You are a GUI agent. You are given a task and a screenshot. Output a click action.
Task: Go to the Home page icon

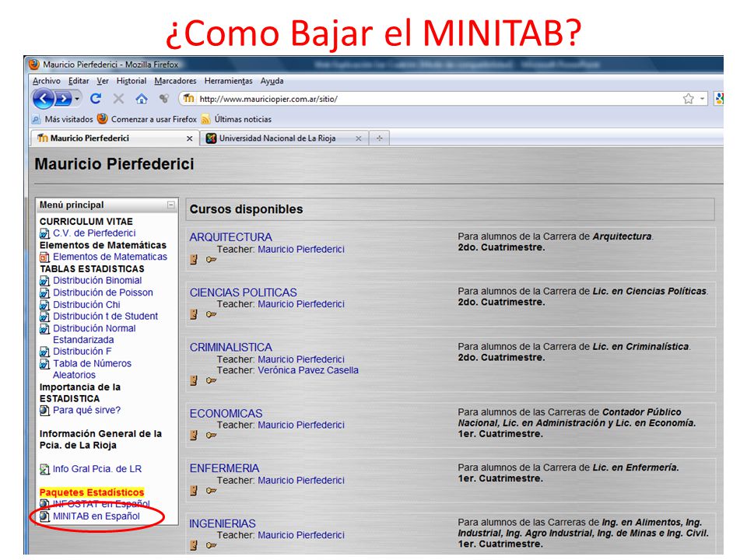tap(142, 99)
